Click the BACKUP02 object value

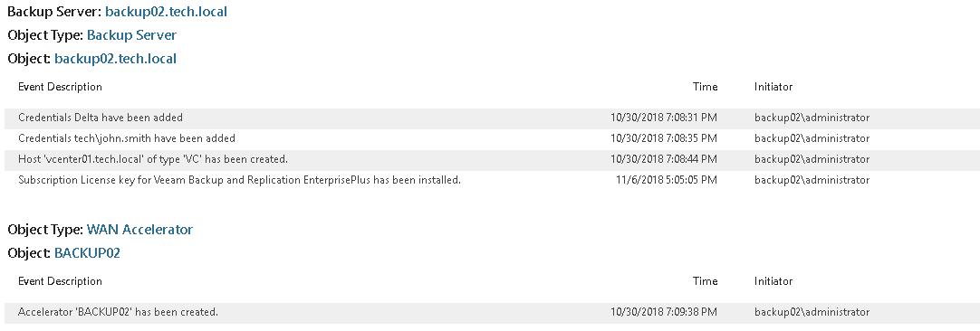(88, 253)
